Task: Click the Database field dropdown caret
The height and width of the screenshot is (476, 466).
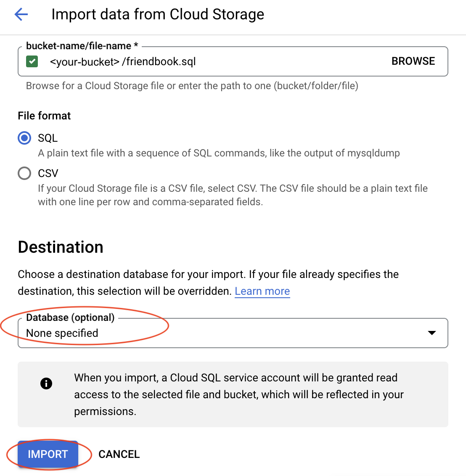Action: [432, 333]
